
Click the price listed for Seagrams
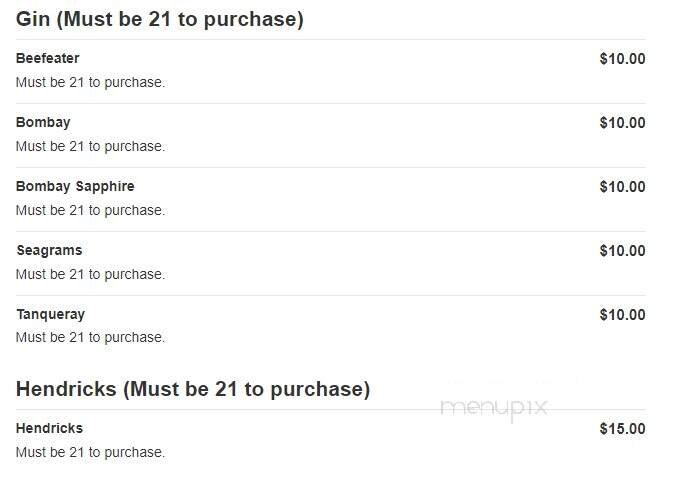[622, 251]
